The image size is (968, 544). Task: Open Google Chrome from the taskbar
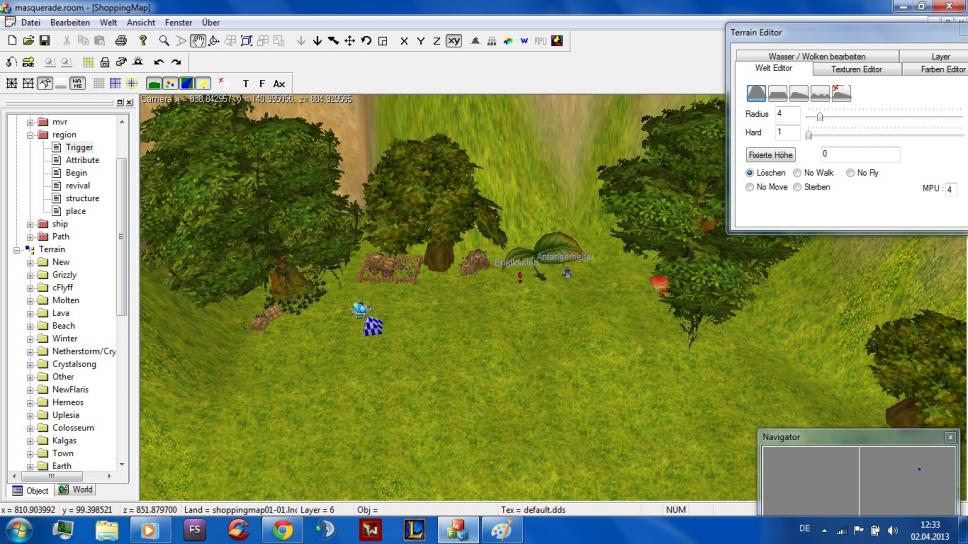283,529
